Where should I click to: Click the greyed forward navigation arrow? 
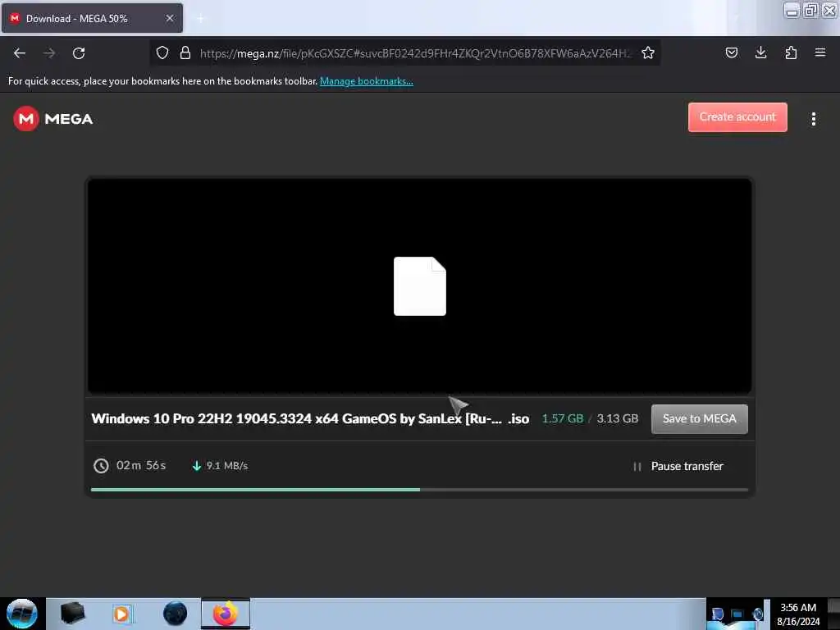(49, 53)
